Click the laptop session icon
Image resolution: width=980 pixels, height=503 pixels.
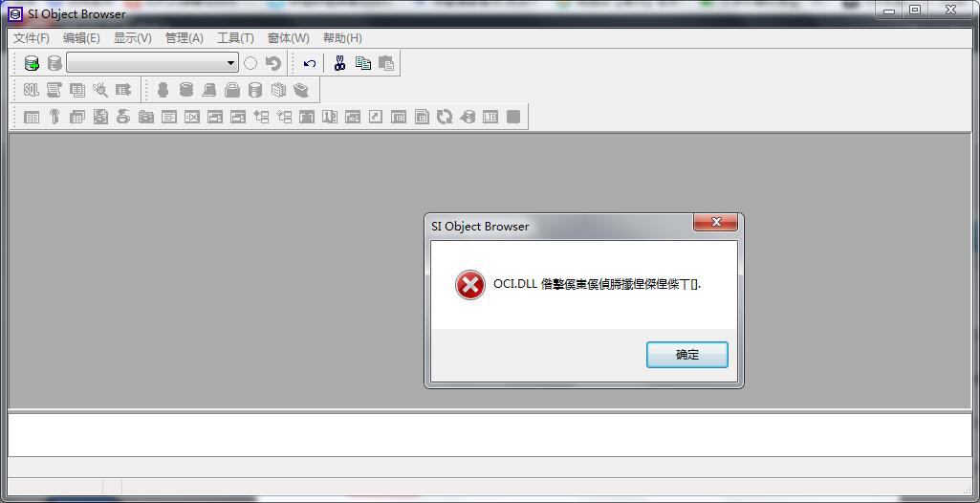click(x=208, y=90)
